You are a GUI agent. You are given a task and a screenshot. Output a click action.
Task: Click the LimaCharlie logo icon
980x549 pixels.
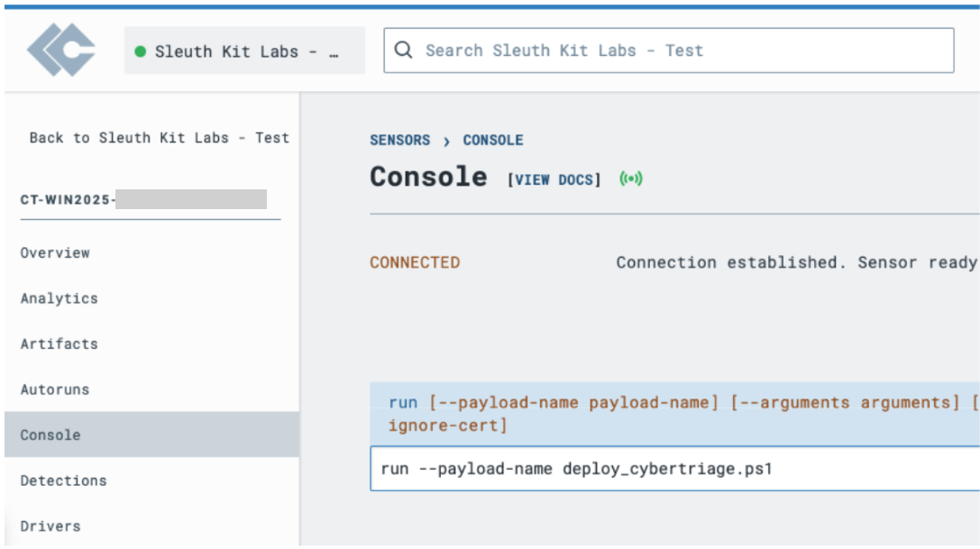(x=60, y=50)
